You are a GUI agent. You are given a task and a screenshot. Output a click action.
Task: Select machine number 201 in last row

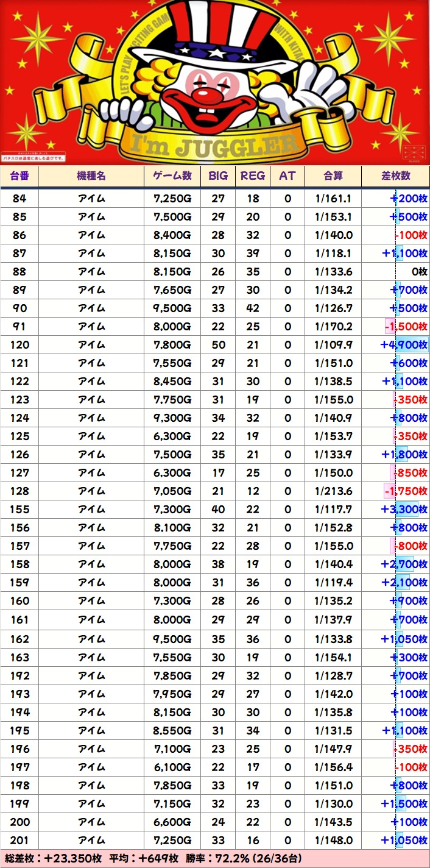click(x=19, y=841)
